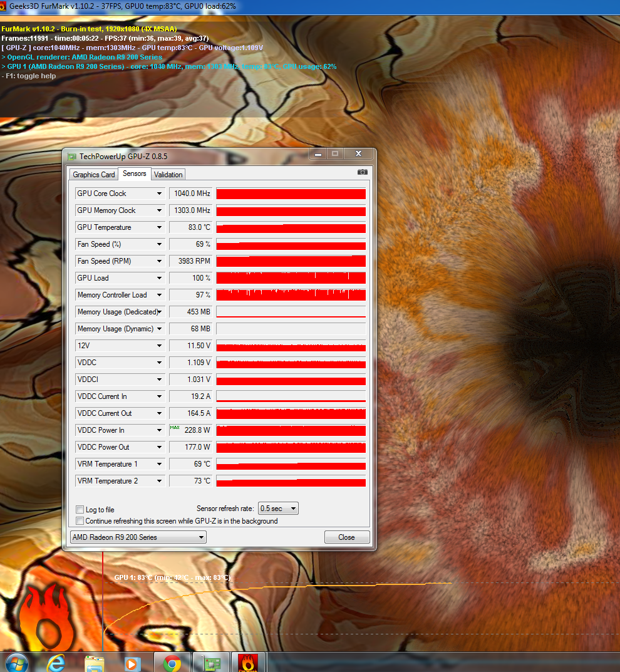The height and width of the screenshot is (672, 620).
Task: Open Windows Explorer folder taskbar icon
Action: pos(95,663)
